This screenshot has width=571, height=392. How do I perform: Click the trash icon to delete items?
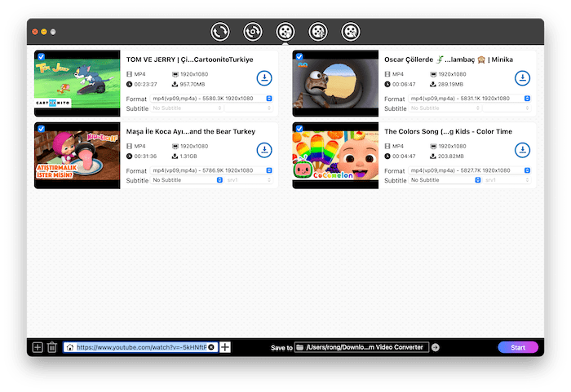(x=52, y=347)
